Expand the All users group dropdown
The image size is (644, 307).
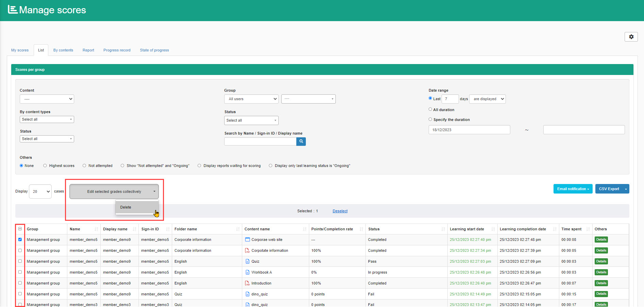[251, 99]
